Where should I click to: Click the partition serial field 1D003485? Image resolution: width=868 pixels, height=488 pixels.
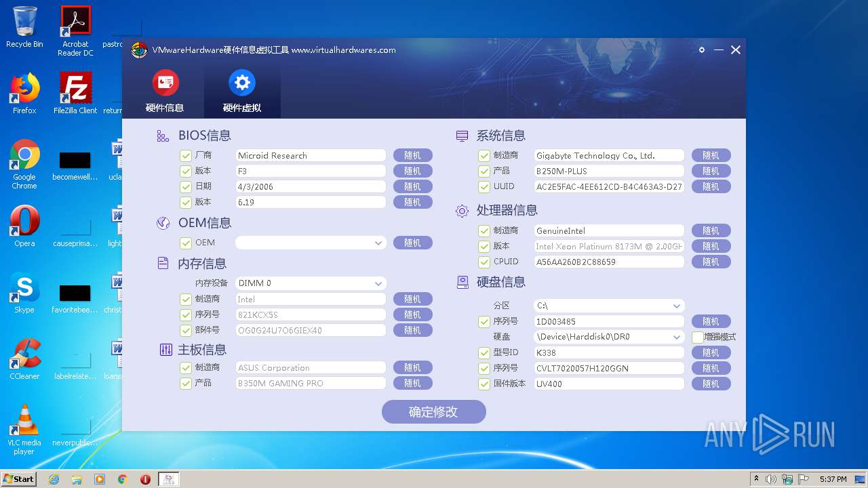(609, 321)
